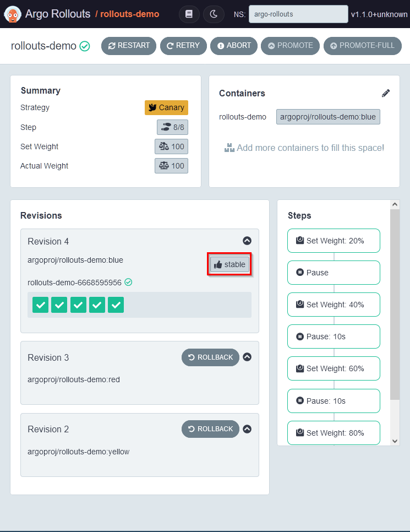Screen dimensions: 410x532
Task: Click the Canary strategy badge
Action: click(x=166, y=107)
